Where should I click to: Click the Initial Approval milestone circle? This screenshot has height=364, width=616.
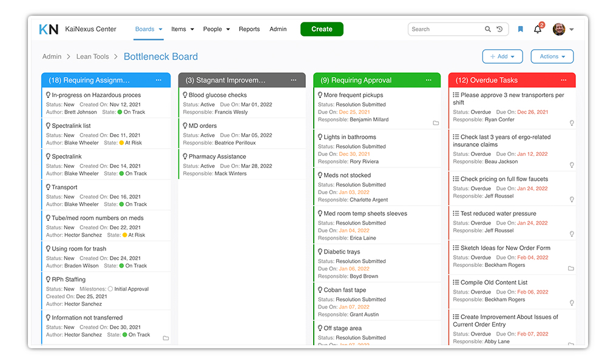110,289
